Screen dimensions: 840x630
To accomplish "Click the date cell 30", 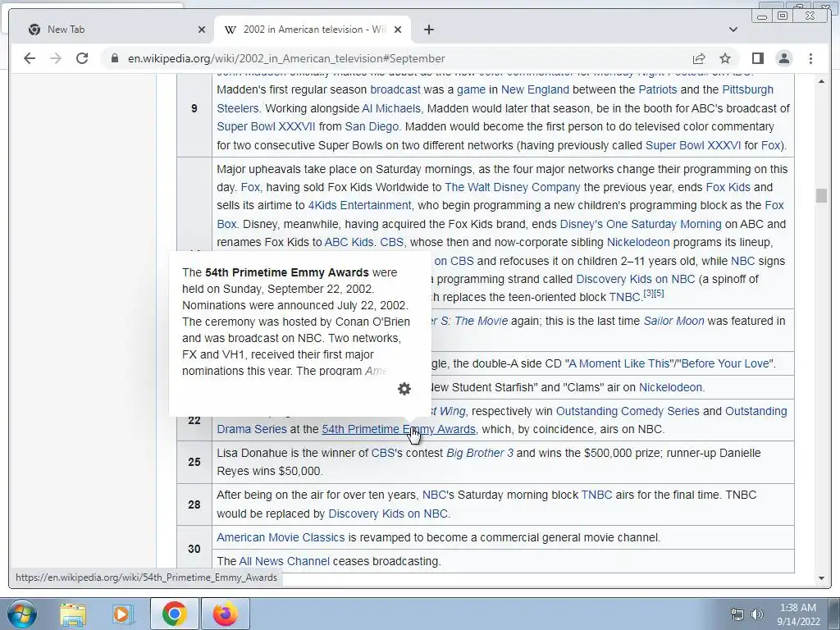I will 194,549.
